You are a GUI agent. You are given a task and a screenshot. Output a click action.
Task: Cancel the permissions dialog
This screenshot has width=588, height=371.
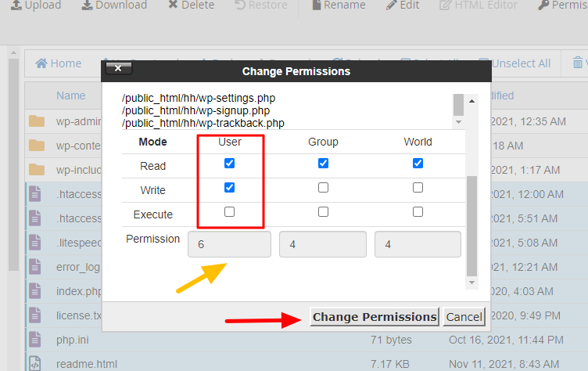[x=464, y=317]
